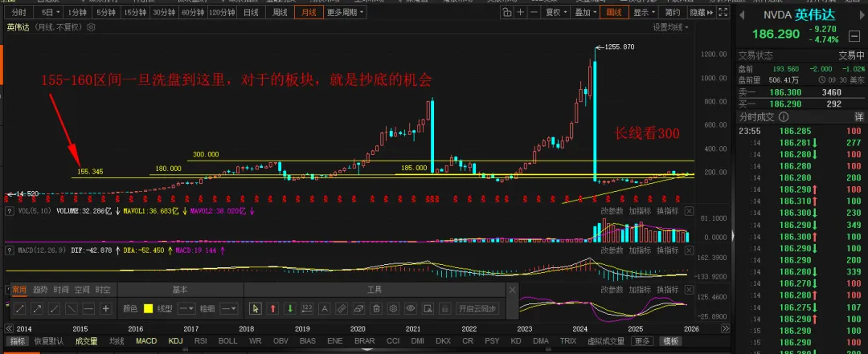The width and height of the screenshot is (868, 354).
Task: Open 显示 display dropdown
Action: click(645, 12)
